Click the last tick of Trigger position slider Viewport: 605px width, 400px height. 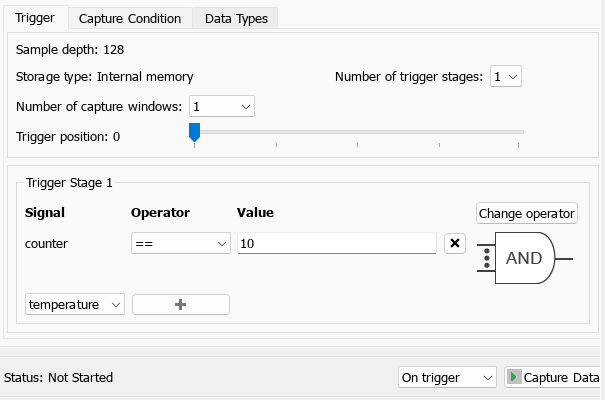click(518, 145)
